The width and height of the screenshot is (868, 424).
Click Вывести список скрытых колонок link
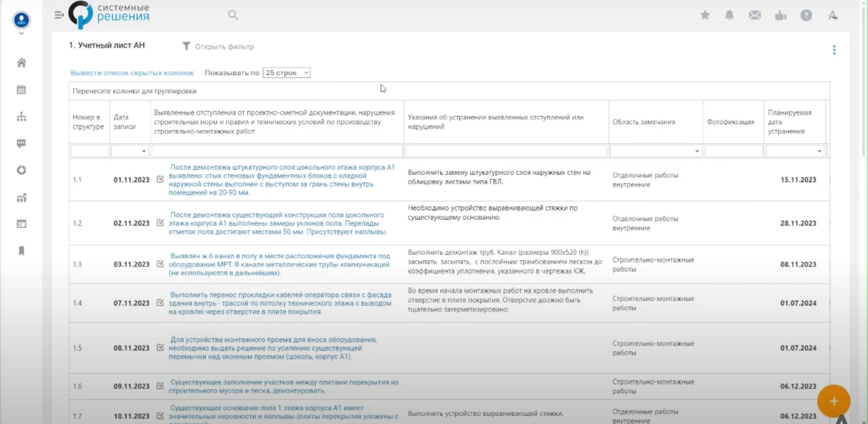point(132,73)
